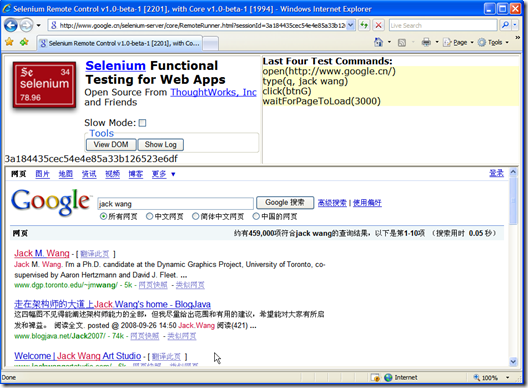Click the Selenium red logo image

[44, 85]
